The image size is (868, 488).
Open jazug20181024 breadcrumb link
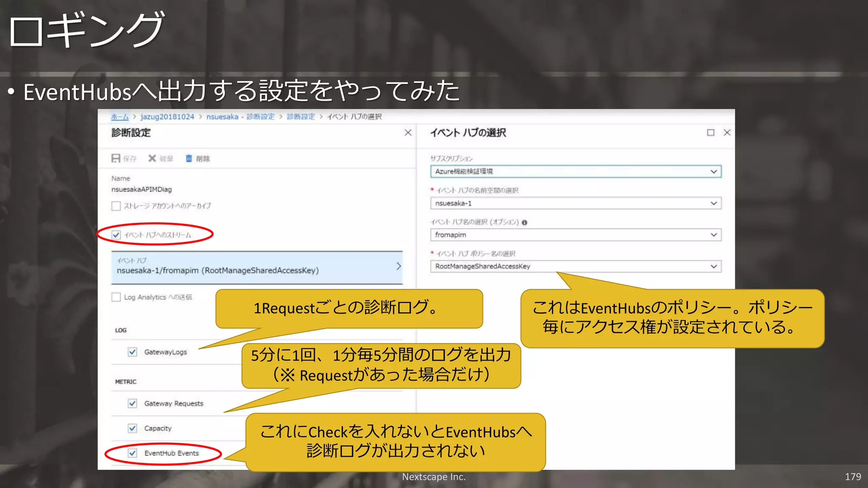[x=167, y=116]
